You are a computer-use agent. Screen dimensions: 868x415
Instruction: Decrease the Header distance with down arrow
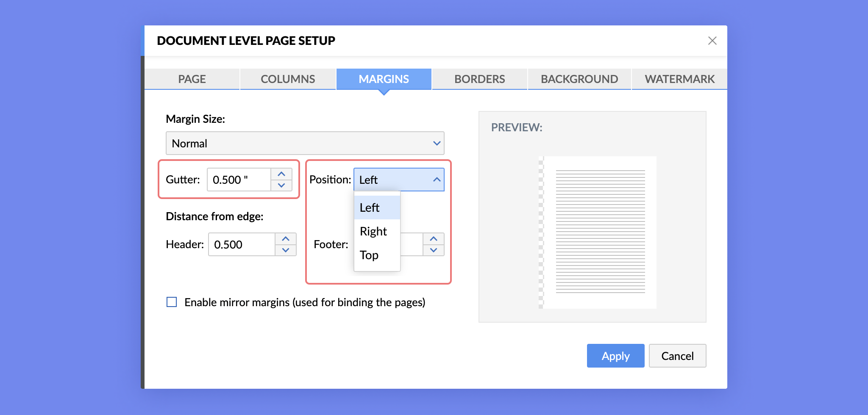tap(286, 250)
